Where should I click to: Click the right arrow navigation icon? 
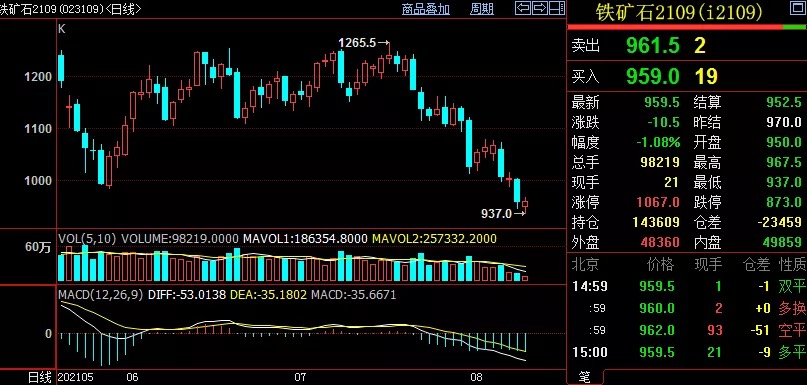[x=540, y=8]
